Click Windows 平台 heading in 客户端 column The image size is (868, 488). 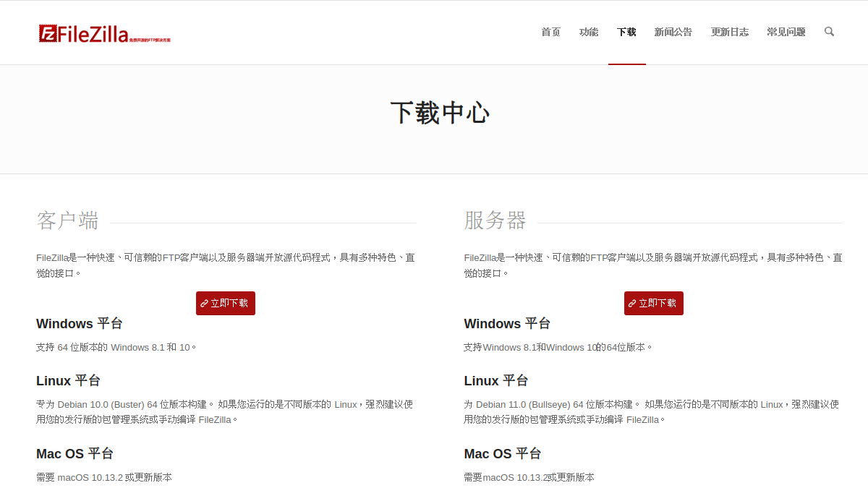pyautogui.click(x=80, y=323)
